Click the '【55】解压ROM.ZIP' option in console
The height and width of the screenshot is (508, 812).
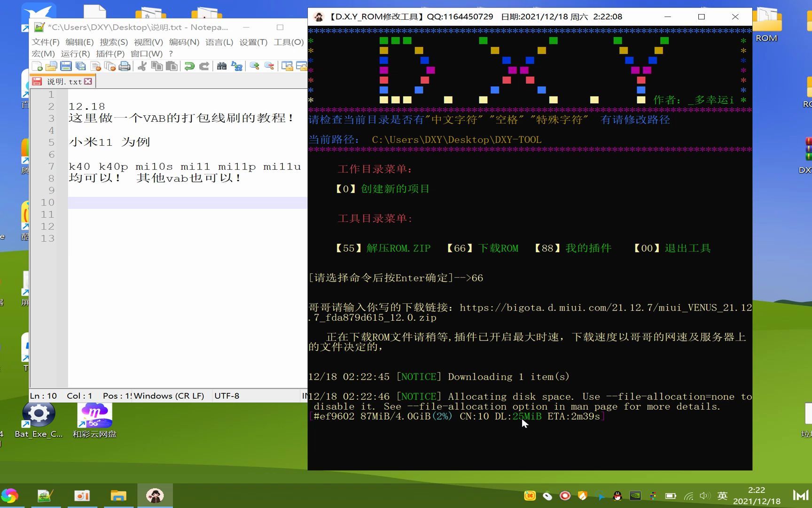click(382, 248)
